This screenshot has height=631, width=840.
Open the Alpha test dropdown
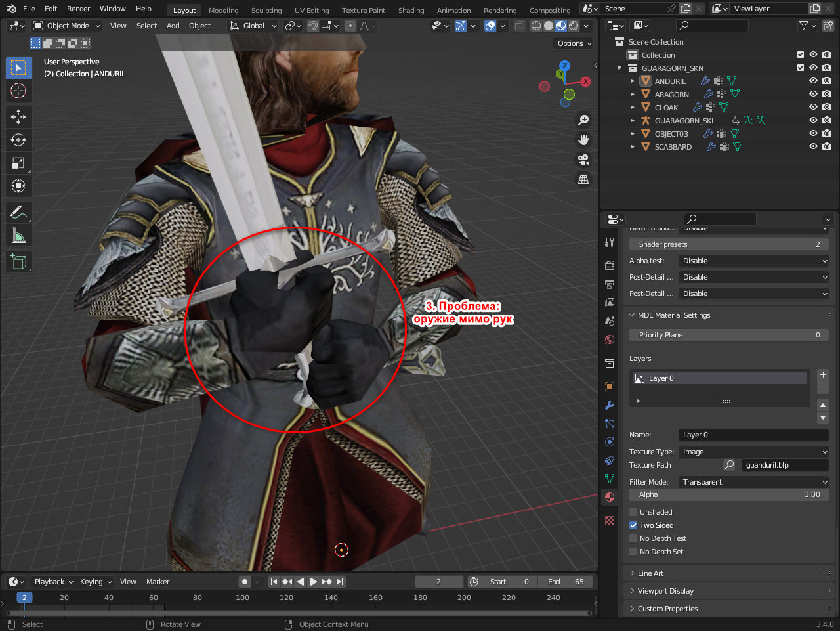(x=753, y=261)
